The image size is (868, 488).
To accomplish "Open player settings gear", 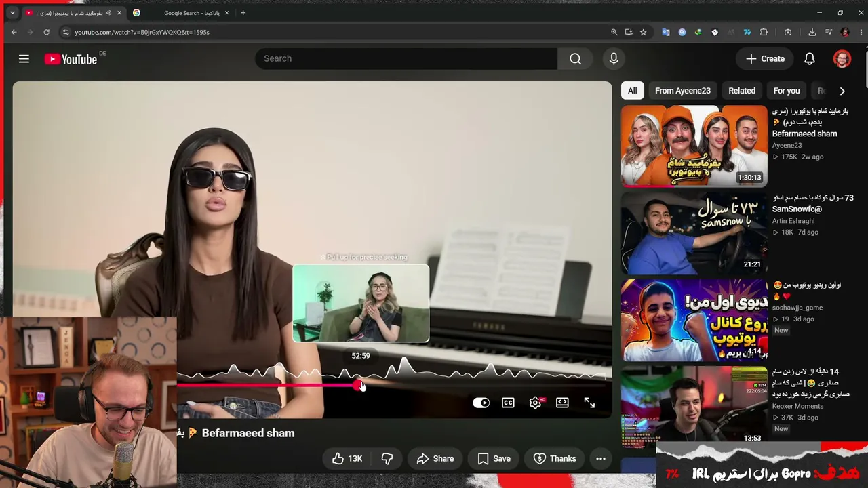I will 536,403.
